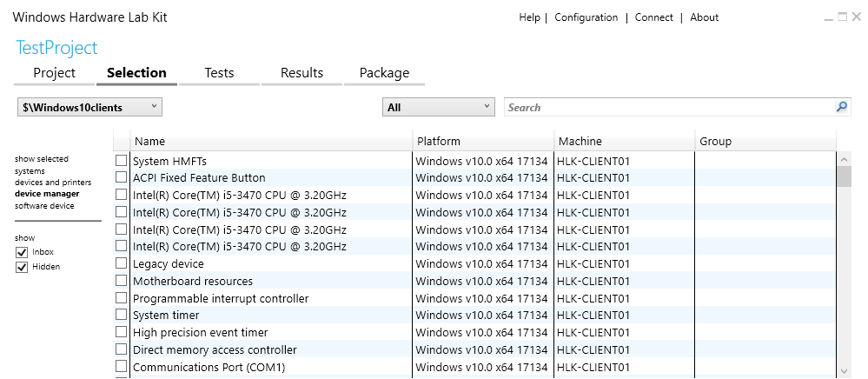This screenshot has height=379, width=868.
Task: Sort by the Name column header
Action: coord(271,142)
